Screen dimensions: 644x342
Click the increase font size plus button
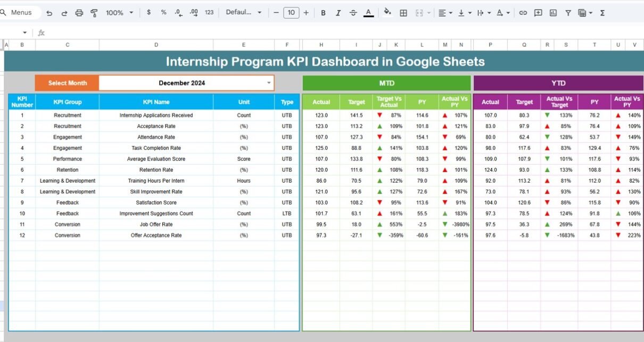pyautogui.click(x=306, y=13)
